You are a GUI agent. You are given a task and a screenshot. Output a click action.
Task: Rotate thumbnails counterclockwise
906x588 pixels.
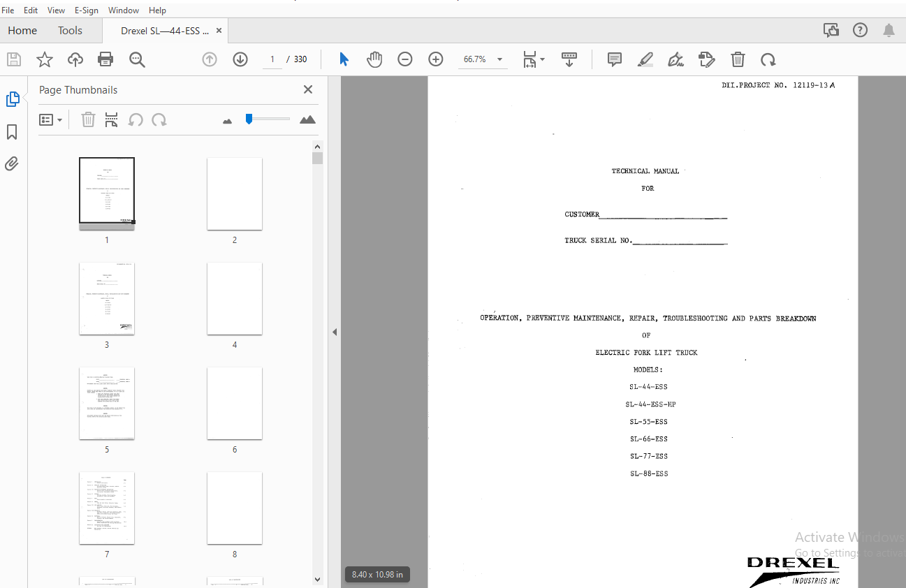136,120
